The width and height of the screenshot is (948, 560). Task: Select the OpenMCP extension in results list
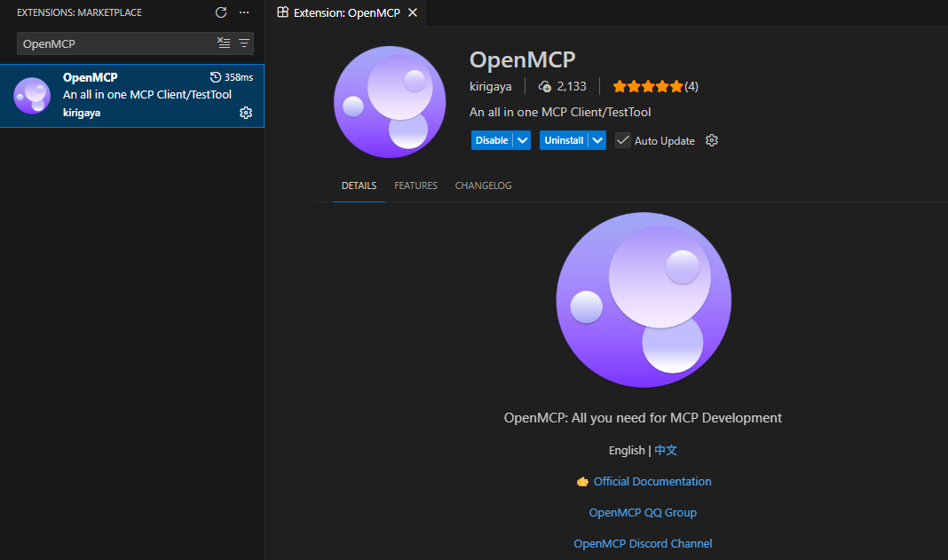(x=131, y=96)
